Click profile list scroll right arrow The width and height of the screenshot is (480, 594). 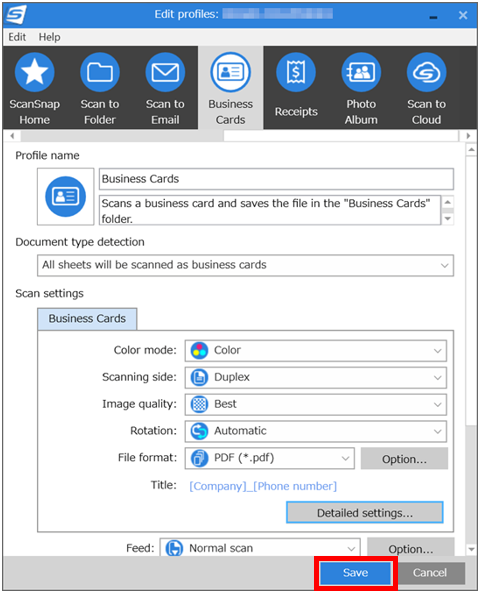point(469,136)
